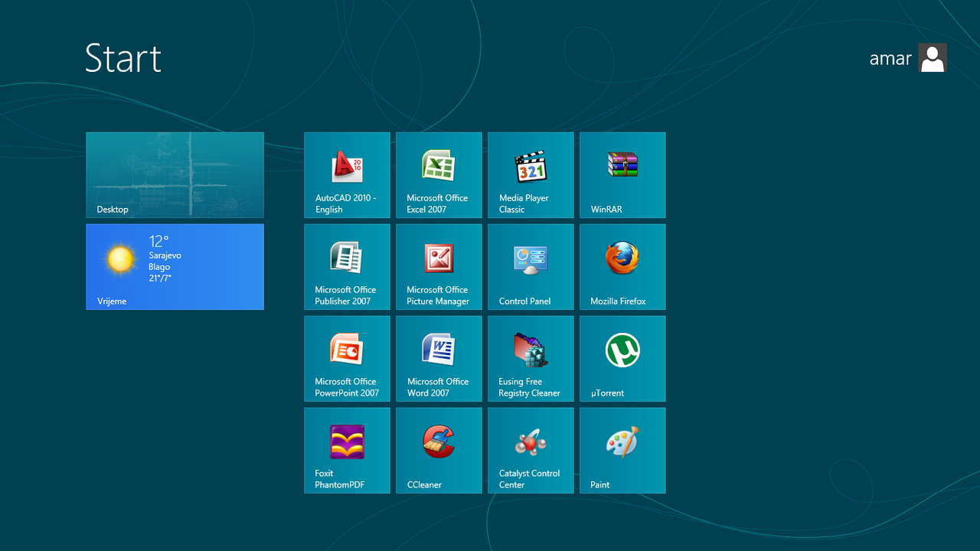Open the AutoCAD 2010 - English tile
The width and height of the screenshot is (980, 551).
pos(347,175)
